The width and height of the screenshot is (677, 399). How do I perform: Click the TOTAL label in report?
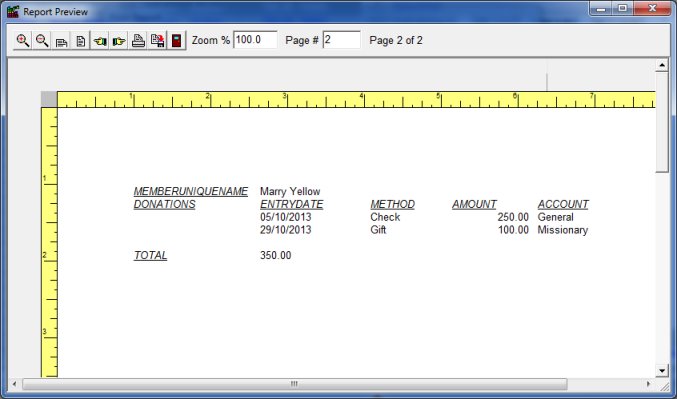150,255
